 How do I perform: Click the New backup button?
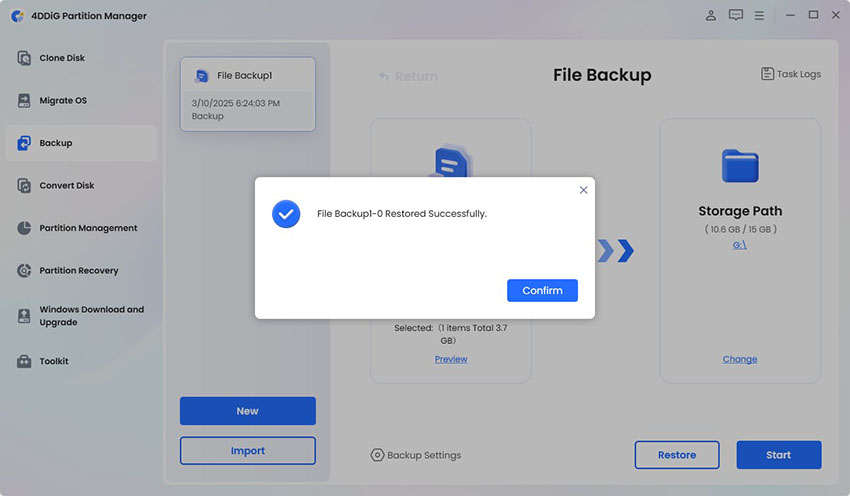247,411
